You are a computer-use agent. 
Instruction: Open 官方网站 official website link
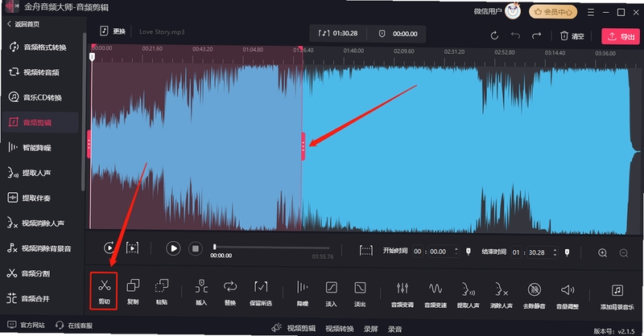pyautogui.click(x=26, y=325)
